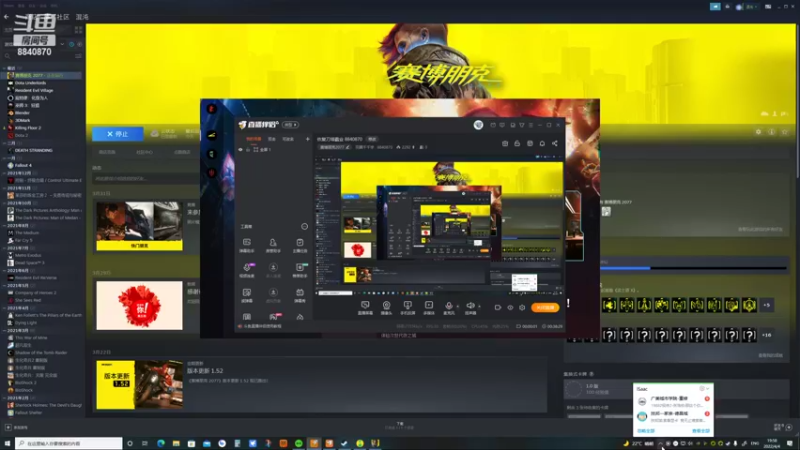The width and height of the screenshot is (800, 450).
Task: Click the Windows taskbar search box
Action: [69, 443]
